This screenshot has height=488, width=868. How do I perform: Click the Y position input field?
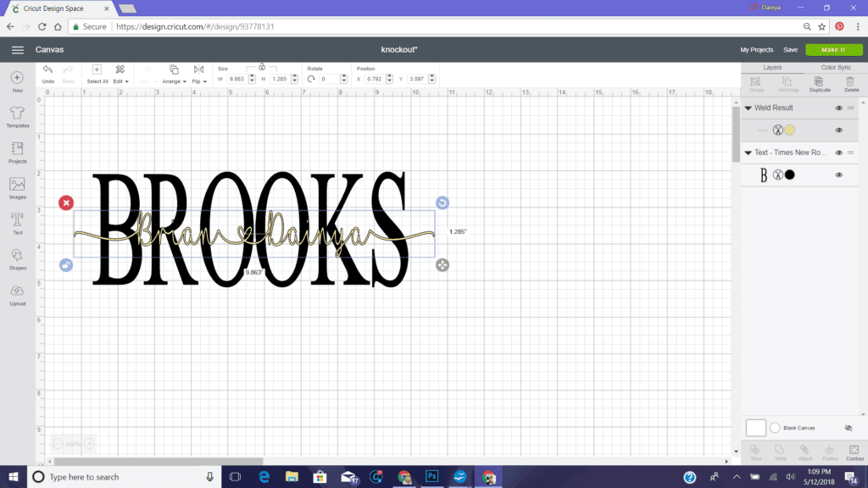point(417,79)
